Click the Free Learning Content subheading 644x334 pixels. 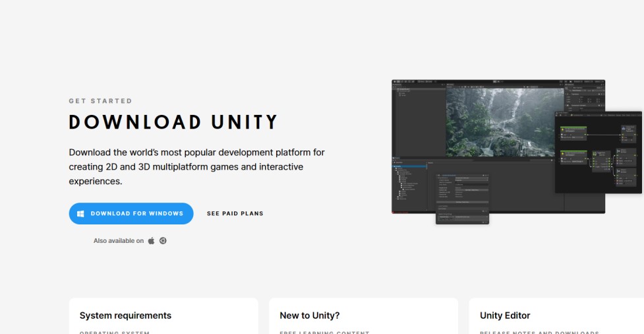324,332
